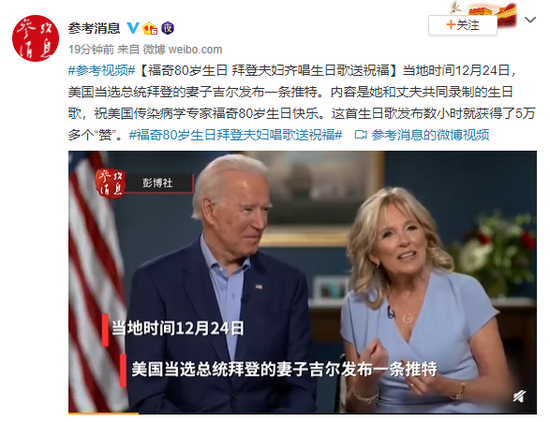Click the plus icon on the 关注 button
The image size is (550, 422).
tap(451, 25)
